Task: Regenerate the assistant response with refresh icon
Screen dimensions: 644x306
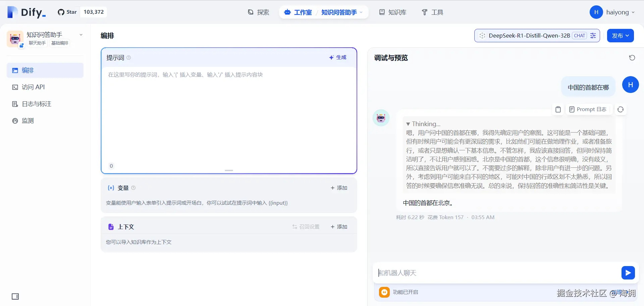Action: 621,109
